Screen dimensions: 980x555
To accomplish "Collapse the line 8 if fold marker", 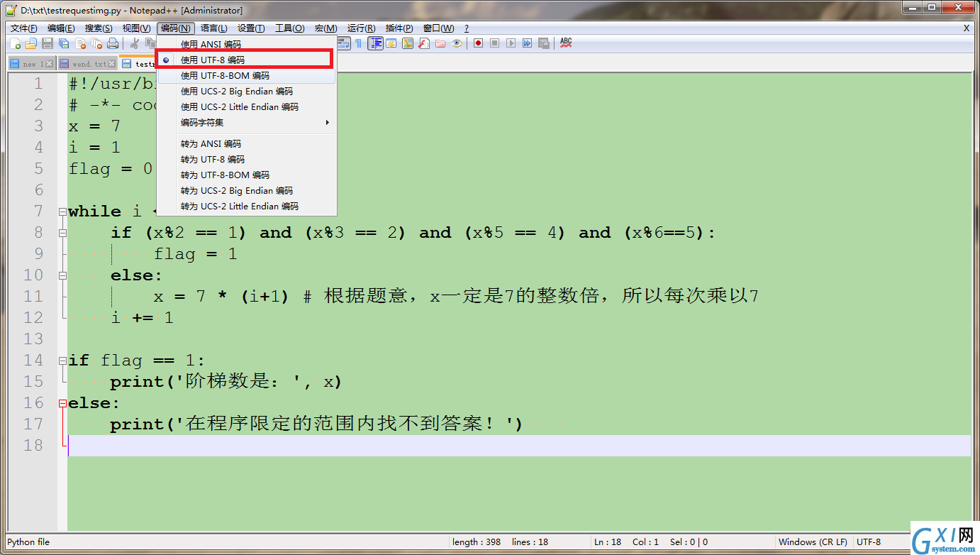I will (62, 233).
